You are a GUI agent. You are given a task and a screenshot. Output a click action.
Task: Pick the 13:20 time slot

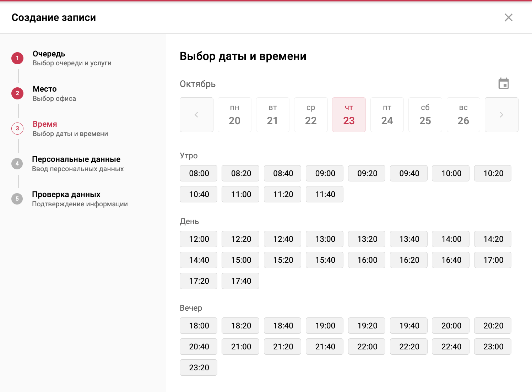click(x=367, y=239)
